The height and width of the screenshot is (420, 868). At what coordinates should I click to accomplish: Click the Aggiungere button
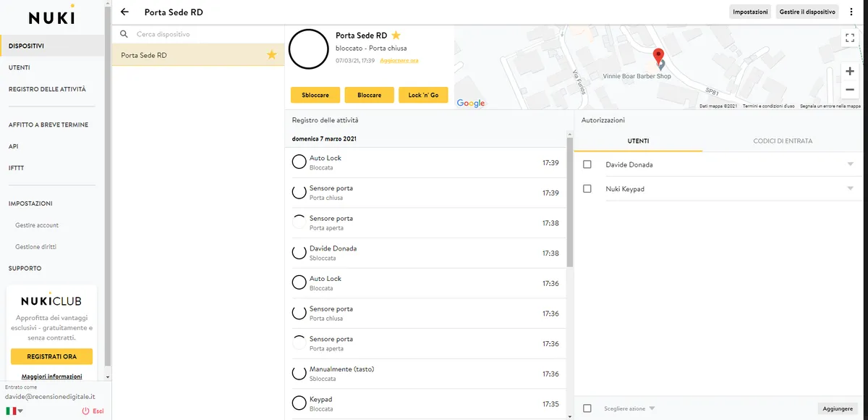pos(838,408)
